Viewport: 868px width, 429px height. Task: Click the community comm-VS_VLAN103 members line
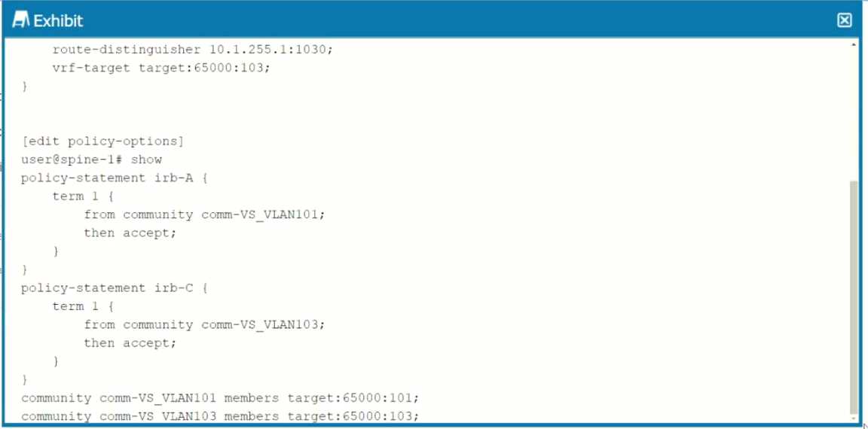point(220,415)
